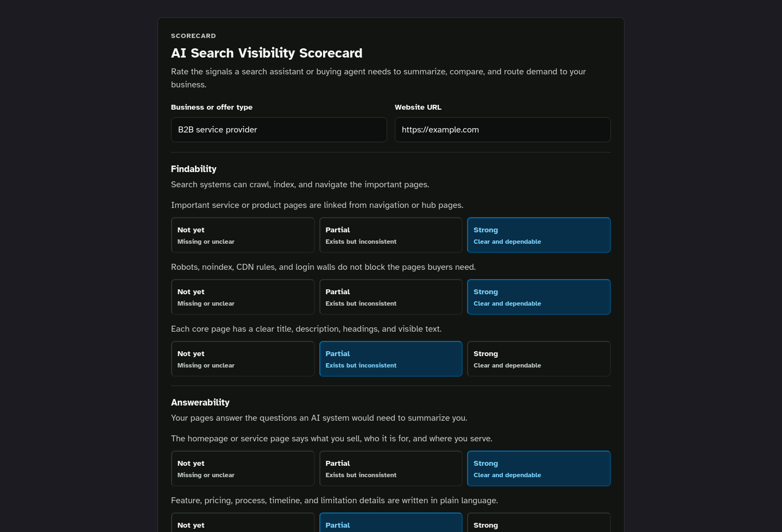This screenshot has width=782, height=532.
Task: Click the Business or offer type field
Action: (279, 130)
